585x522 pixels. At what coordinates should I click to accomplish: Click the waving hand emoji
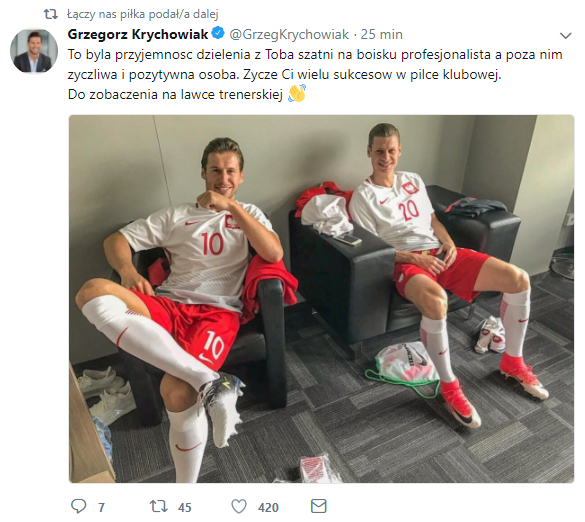[297, 93]
